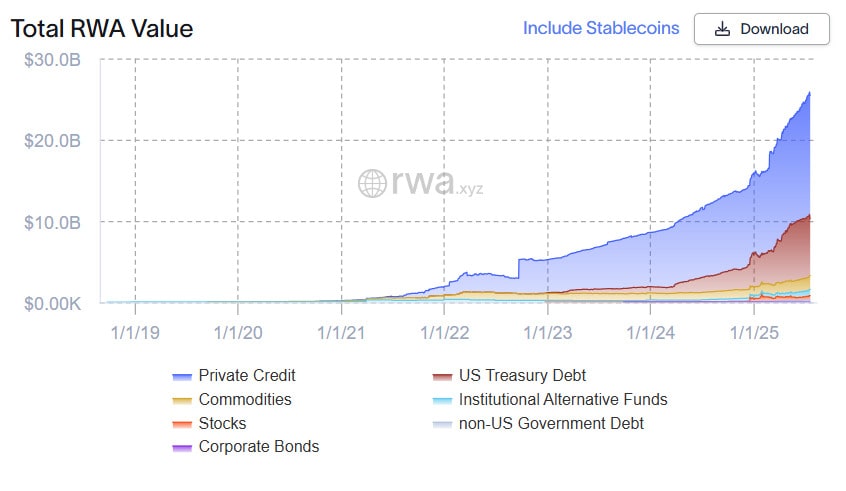Click the 1/1/25 x-axis date label
The width and height of the screenshot is (846, 491).
[753, 332]
